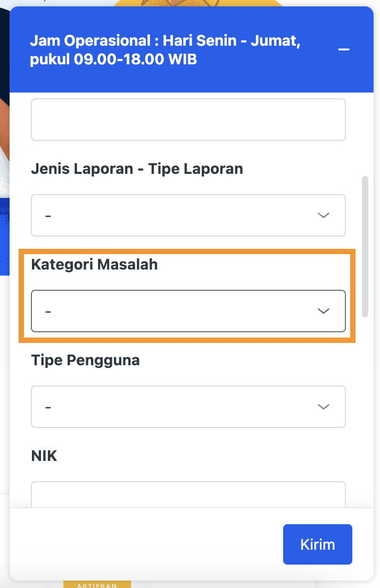This screenshot has height=588, width=380.
Task: Click the "NIK" field label
Action: [x=44, y=456]
